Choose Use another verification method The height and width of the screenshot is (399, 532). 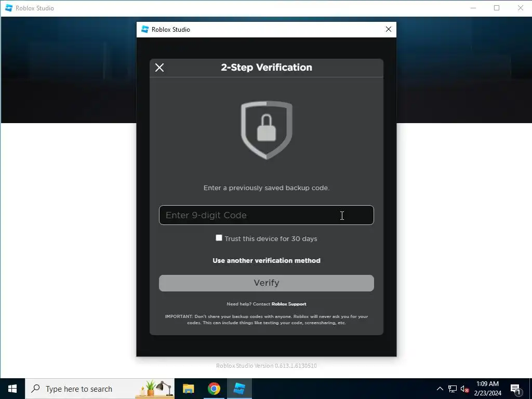coord(267,261)
